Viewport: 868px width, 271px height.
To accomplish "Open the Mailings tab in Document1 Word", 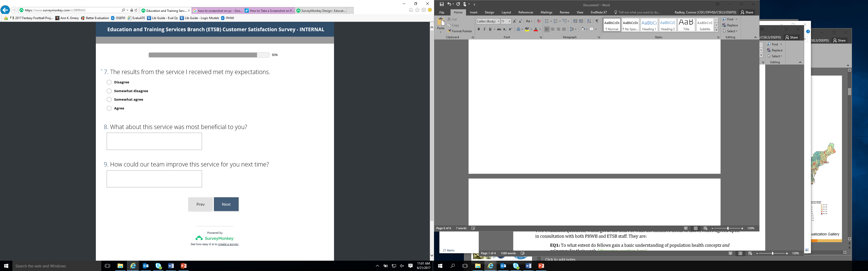I will [546, 12].
